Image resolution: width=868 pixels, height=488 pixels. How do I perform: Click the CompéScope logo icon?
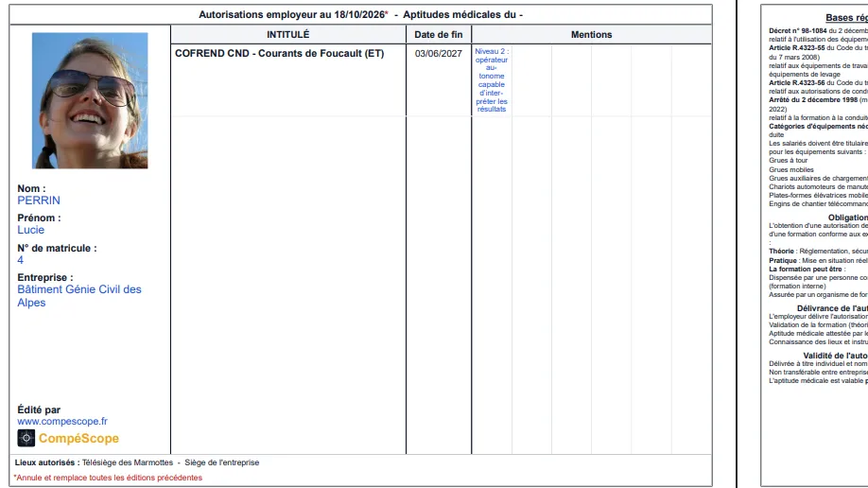pyautogui.click(x=26, y=438)
